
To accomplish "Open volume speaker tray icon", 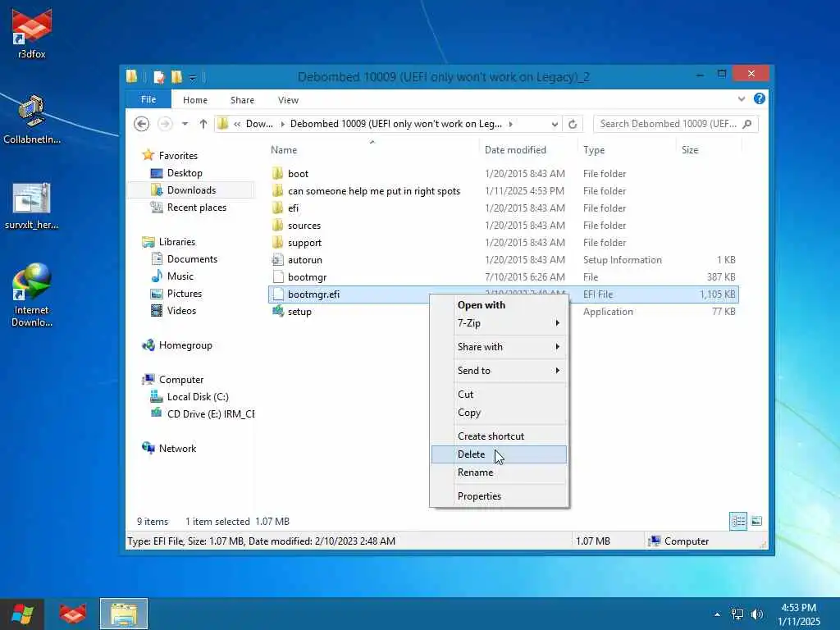I will [x=757, y=614].
